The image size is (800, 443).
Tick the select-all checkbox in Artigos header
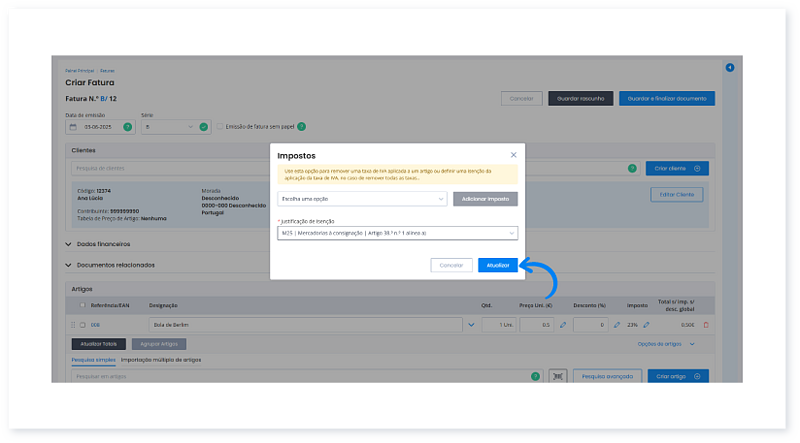point(82,306)
